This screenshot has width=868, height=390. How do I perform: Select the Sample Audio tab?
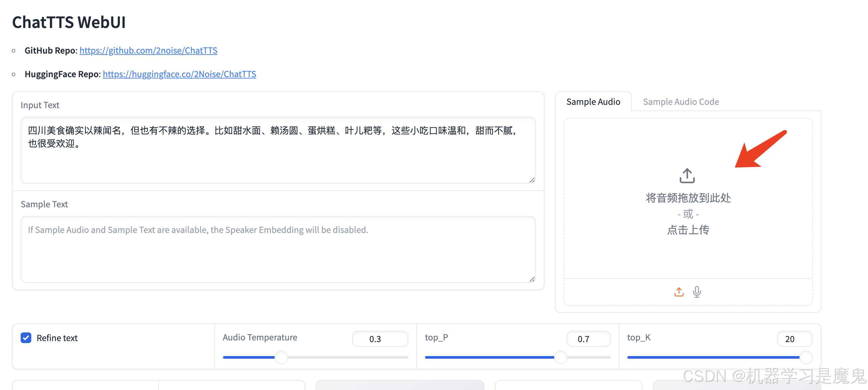coord(593,101)
